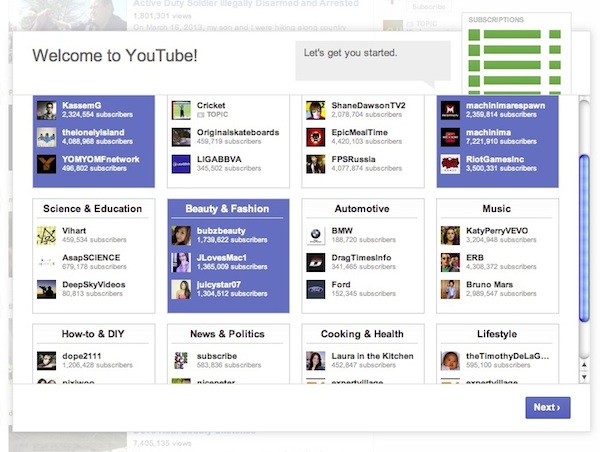Select the Automotive category card header

point(362,209)
